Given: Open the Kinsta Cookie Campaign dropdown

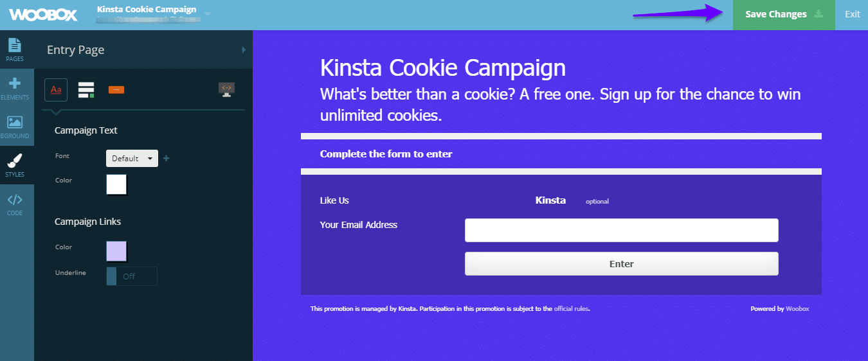Looking at the screenshot, I should point(208,13).
